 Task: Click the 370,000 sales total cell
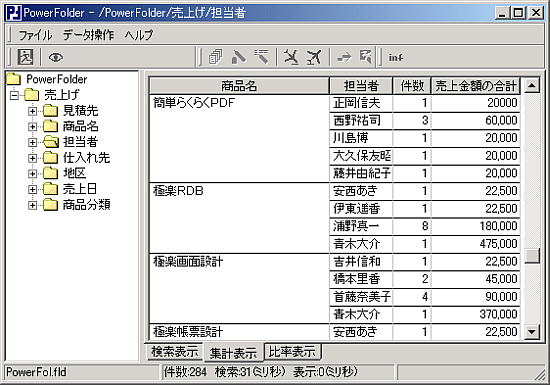[x=476, y=315]
